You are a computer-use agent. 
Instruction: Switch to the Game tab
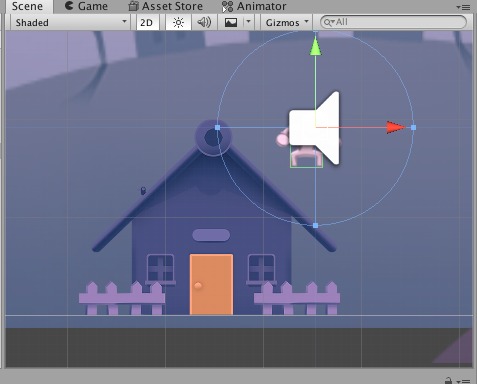pyautogui.click(x=86, y=6)
